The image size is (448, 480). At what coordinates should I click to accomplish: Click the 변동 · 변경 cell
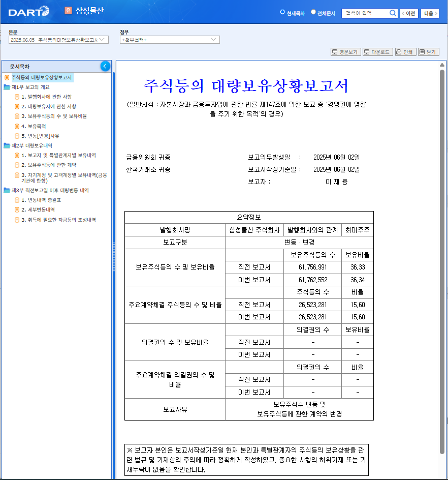[299, 243]
